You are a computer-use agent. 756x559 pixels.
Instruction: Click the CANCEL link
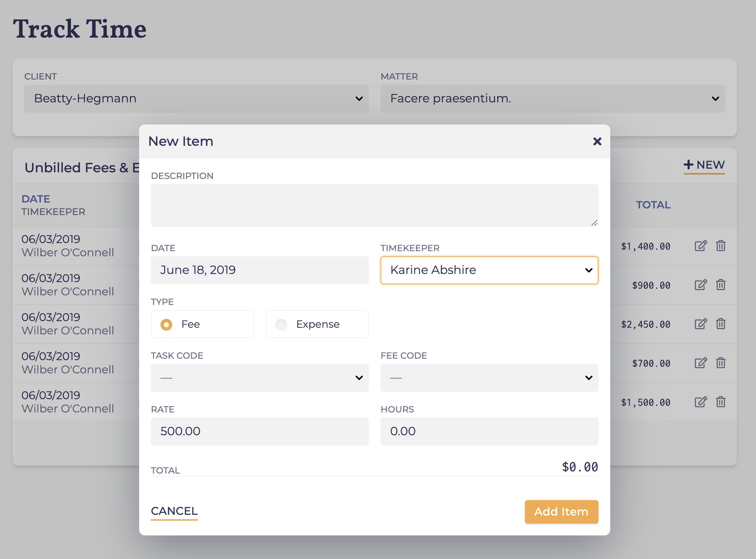point(174,511)
